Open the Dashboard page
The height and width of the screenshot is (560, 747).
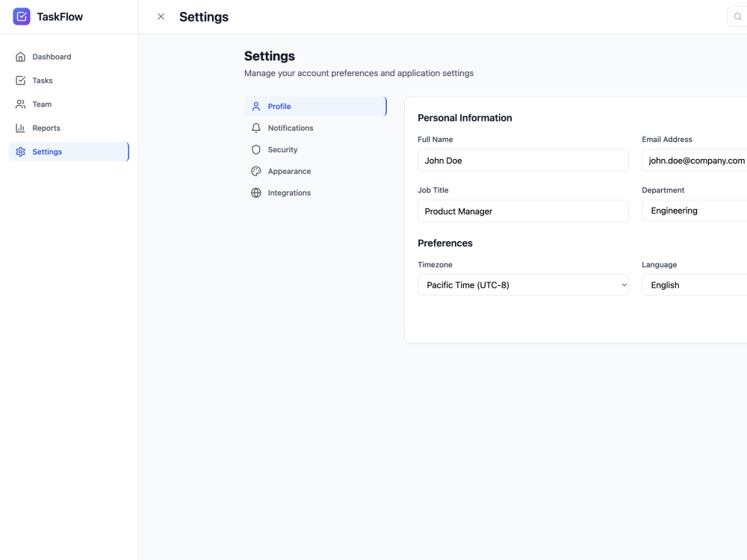[69, 57]
